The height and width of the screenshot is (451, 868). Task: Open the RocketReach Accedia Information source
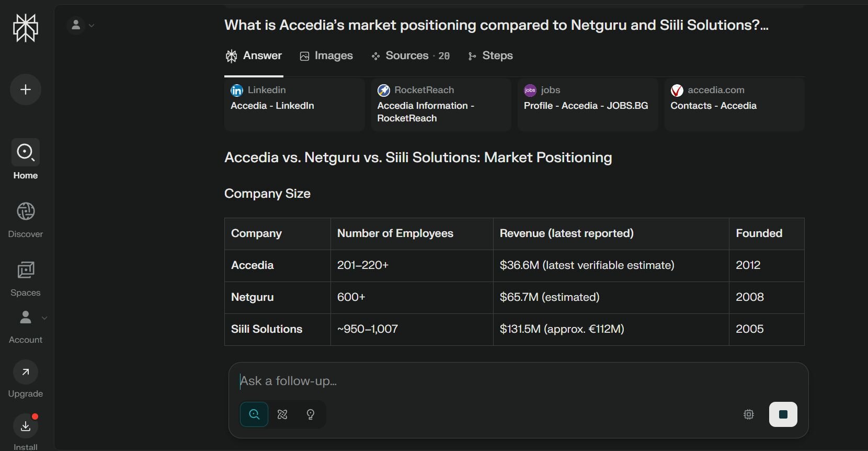(x=441, y=105)
